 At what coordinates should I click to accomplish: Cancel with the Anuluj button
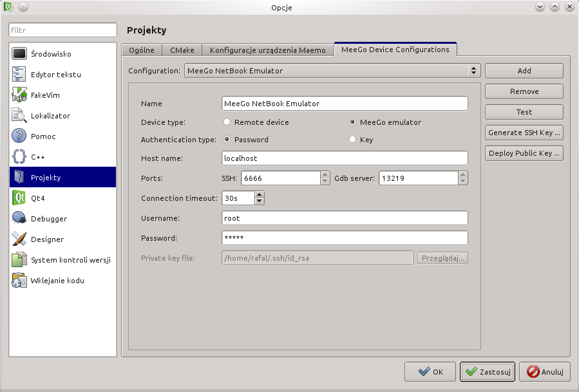(545, 371)
